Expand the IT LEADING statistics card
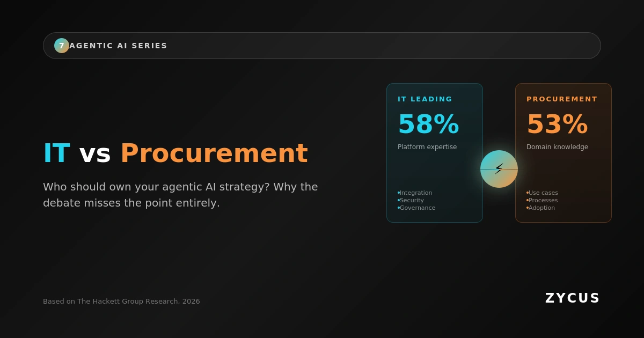 (x=435, y=153)
